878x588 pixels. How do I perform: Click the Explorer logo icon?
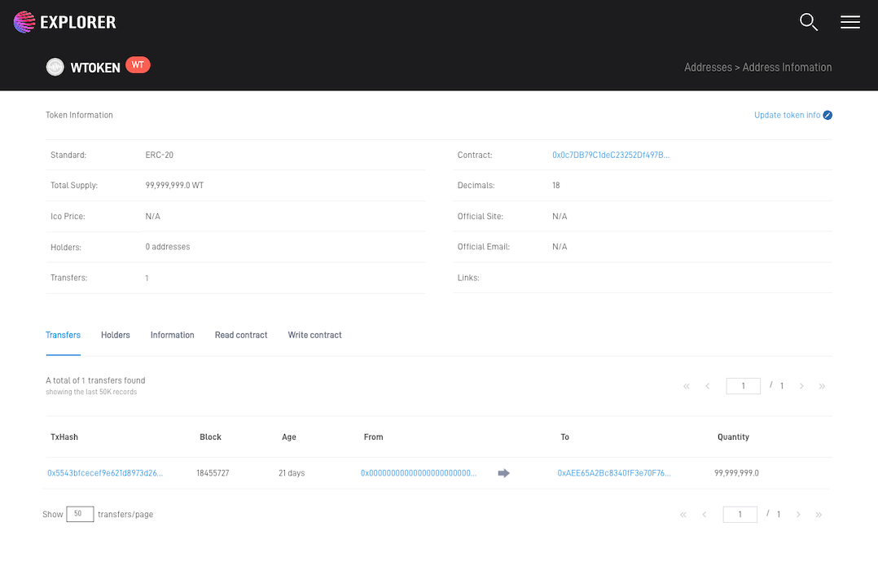click(x=25, y=22)
